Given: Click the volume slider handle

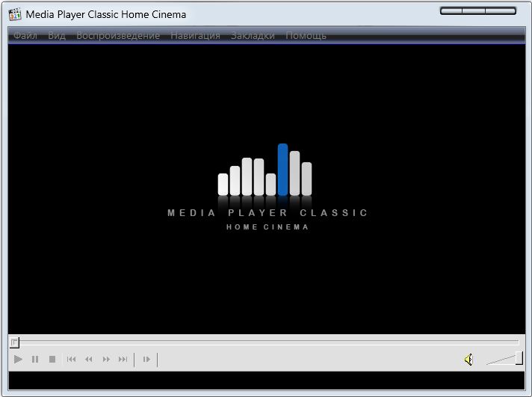Looking at the screenshot, I should 519,358.
